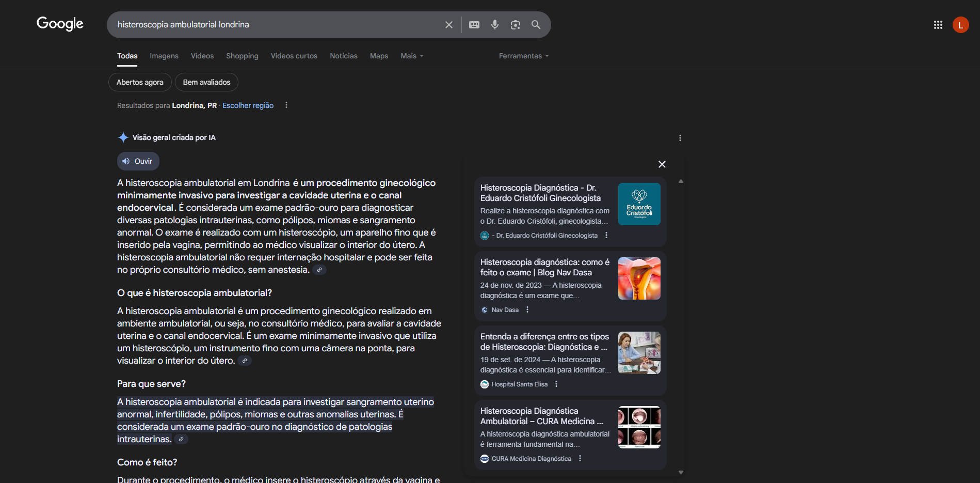Click heading 'Como é feito?'
The image size is (980, 483).
tap(147, 462)
